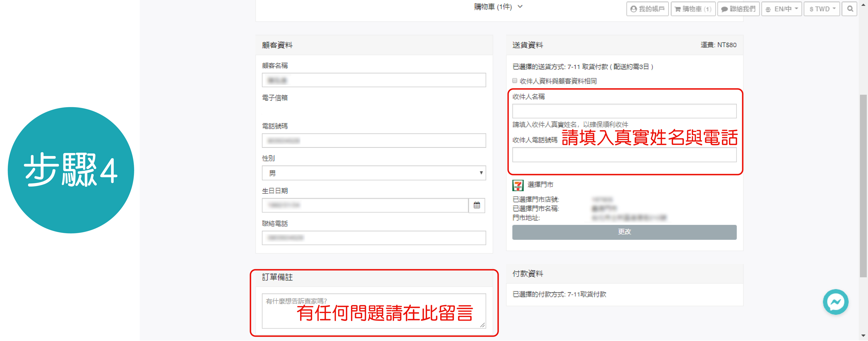The height and width of the screenshot is (341, 868).
Task: Click the 7-Eleven store logo icon
Action: tap(518, 185)
